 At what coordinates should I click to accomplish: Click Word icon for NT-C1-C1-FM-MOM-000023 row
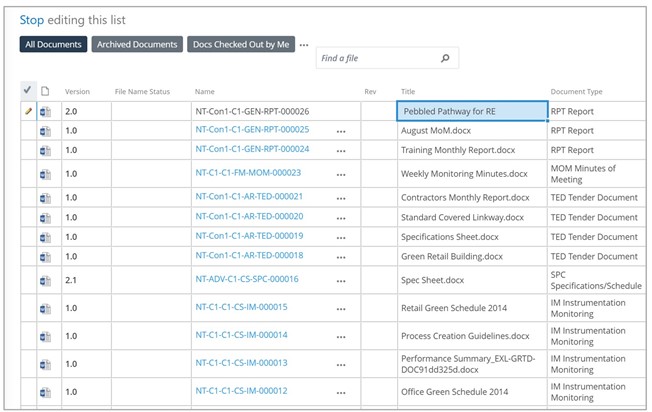pos(45,174)
